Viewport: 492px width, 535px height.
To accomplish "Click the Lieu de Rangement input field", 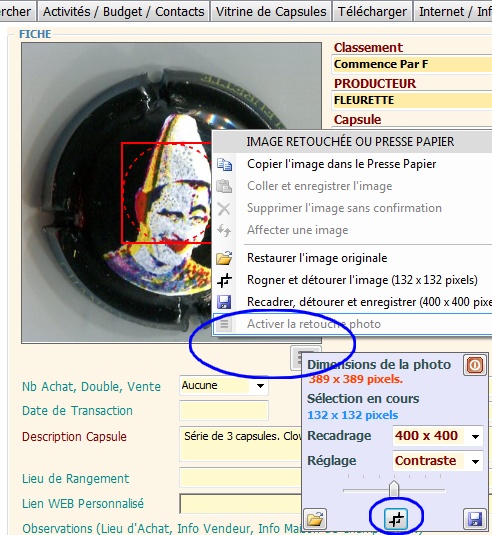I will (x=241, y=477).
